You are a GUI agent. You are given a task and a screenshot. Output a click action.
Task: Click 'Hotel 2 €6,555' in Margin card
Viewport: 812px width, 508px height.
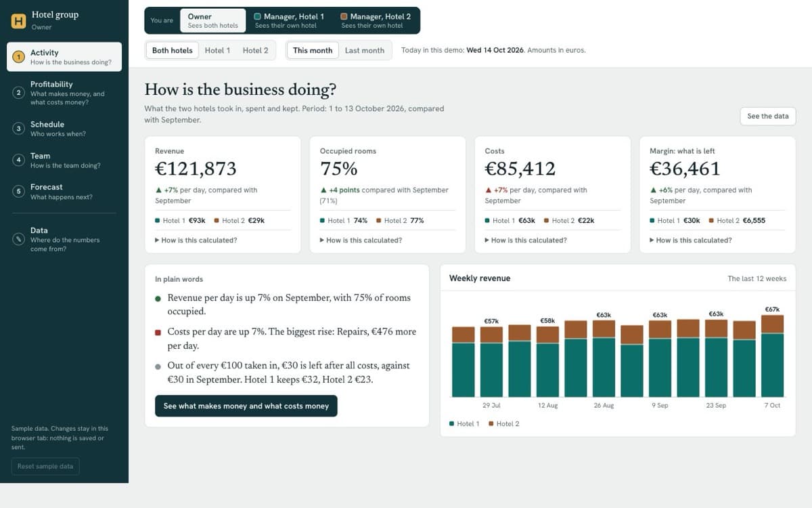pyautogui.click(x=738, y=220)
